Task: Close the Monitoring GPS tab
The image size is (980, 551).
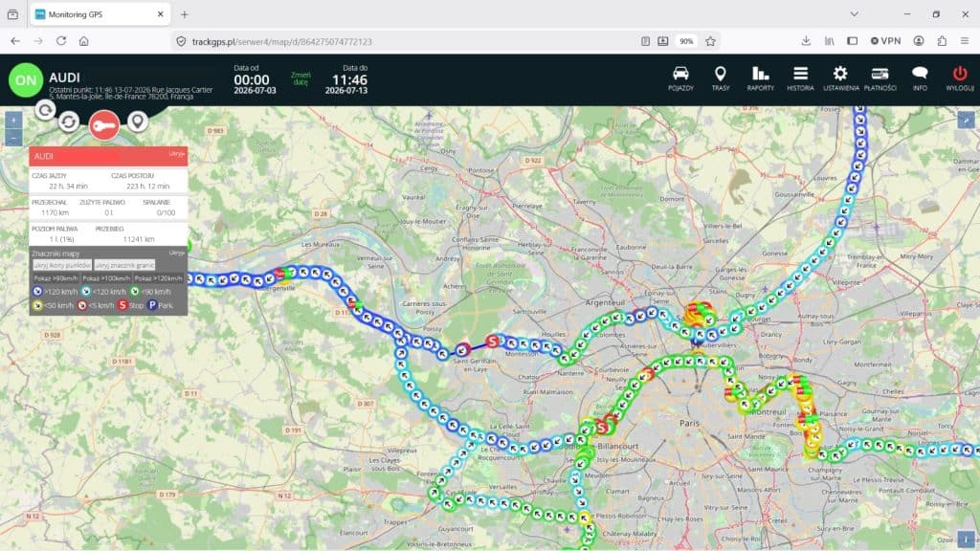Action: 161,14
